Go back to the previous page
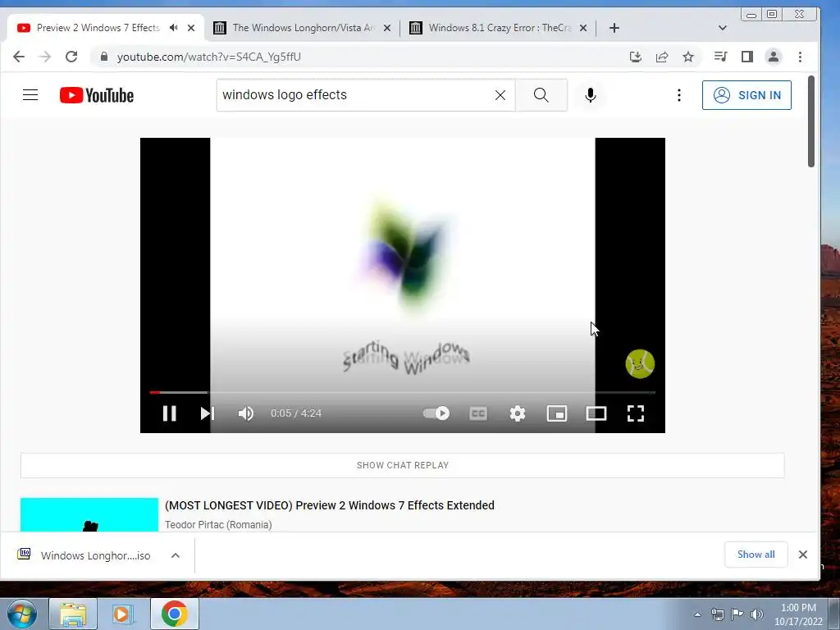The image size is (840, 630). tap(19, 57)
